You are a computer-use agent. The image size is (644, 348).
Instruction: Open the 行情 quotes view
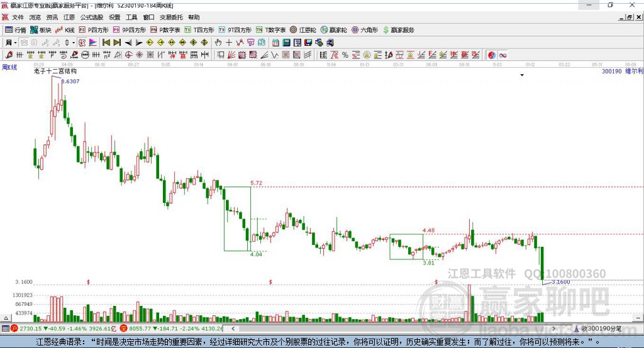[x=15, y=30]
